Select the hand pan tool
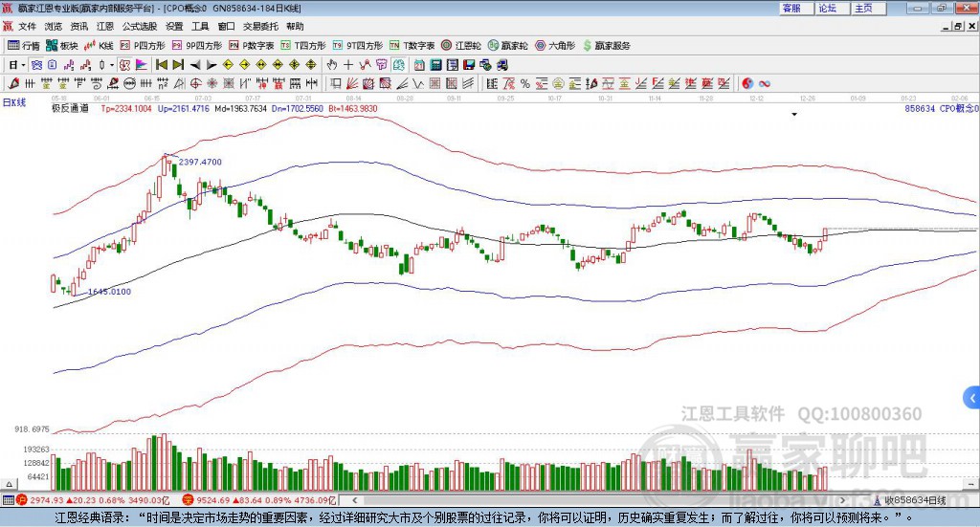The width and height of the screenshot is (980, 527). click(331, 65)
